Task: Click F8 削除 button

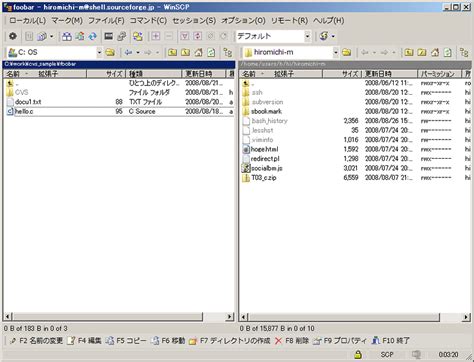Action: coord(292,341)
